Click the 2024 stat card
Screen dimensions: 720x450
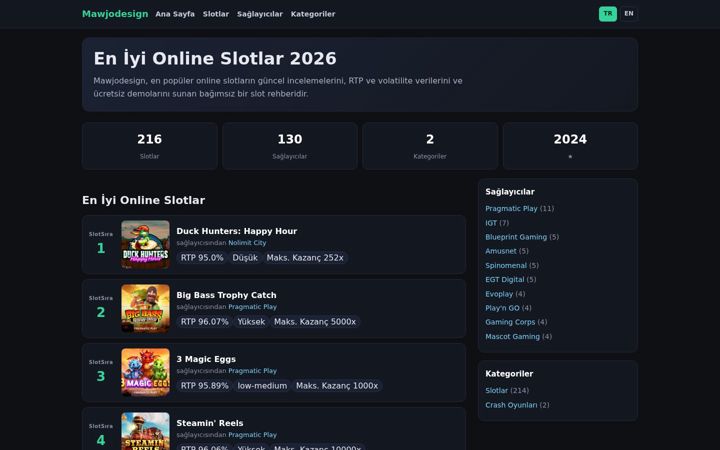[570, 146]
